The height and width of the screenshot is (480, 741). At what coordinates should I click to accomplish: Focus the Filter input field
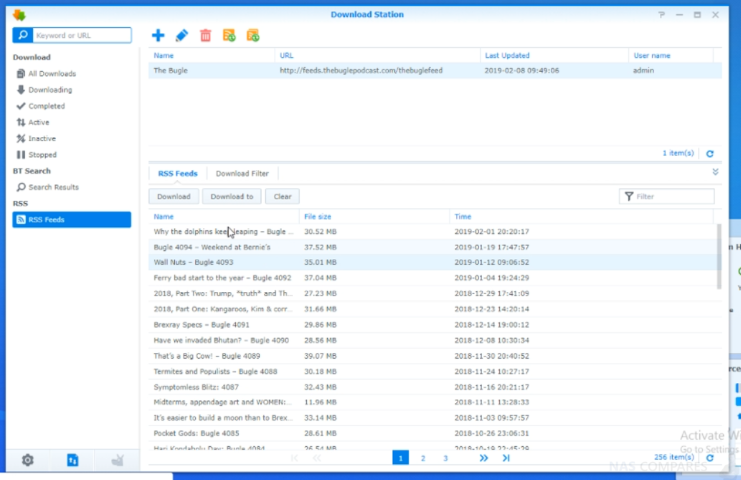(x=667, y=197)
